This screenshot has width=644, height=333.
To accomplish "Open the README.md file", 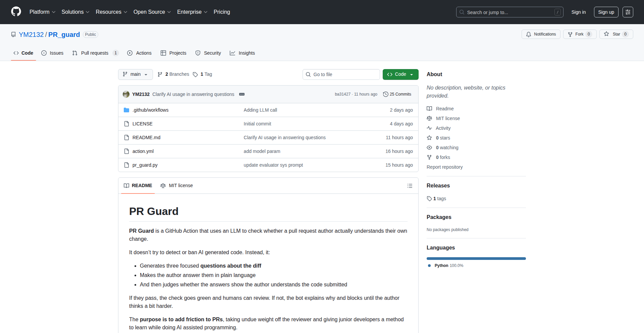I will click(x=146, y=137).
